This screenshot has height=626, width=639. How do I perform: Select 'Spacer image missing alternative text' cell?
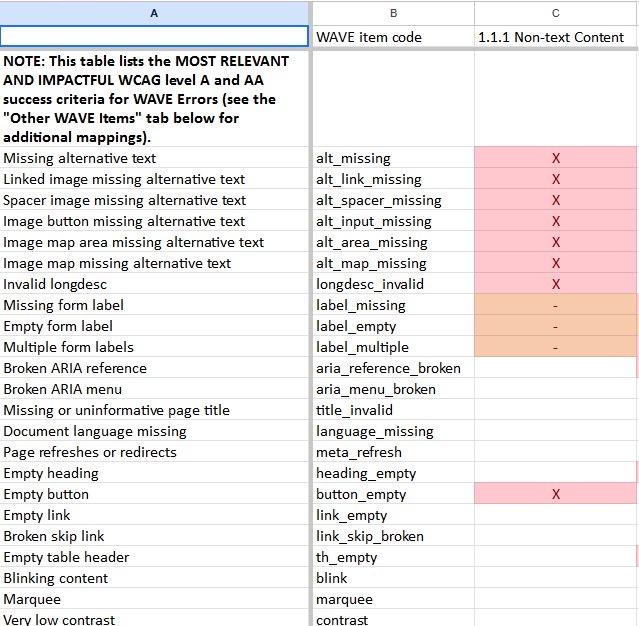[x=154, y=200]
